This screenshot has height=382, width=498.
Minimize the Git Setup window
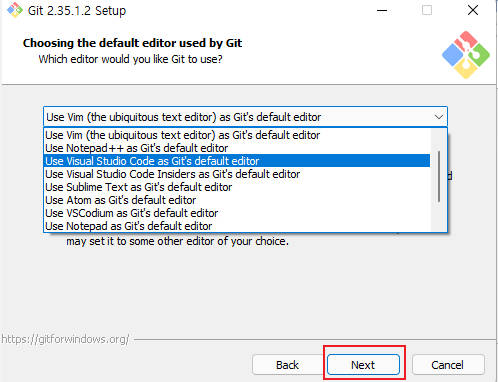382,10
